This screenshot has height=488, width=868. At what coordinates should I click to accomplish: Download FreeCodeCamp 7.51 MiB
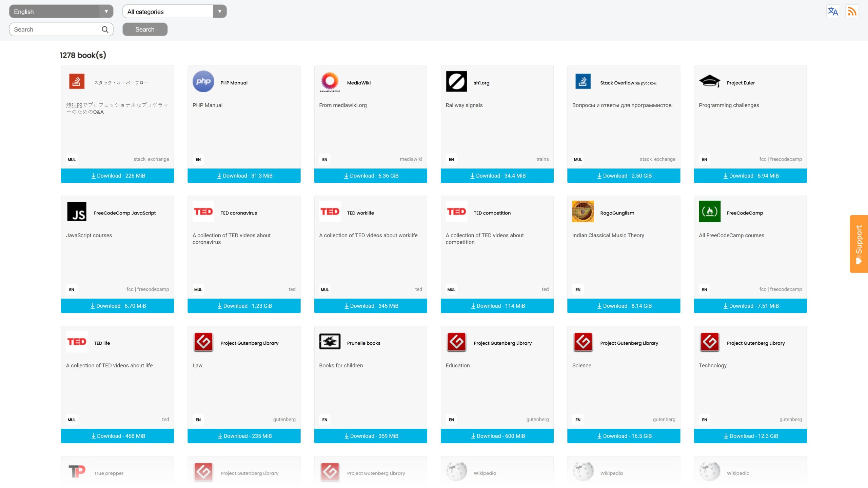tap(750, 306)
